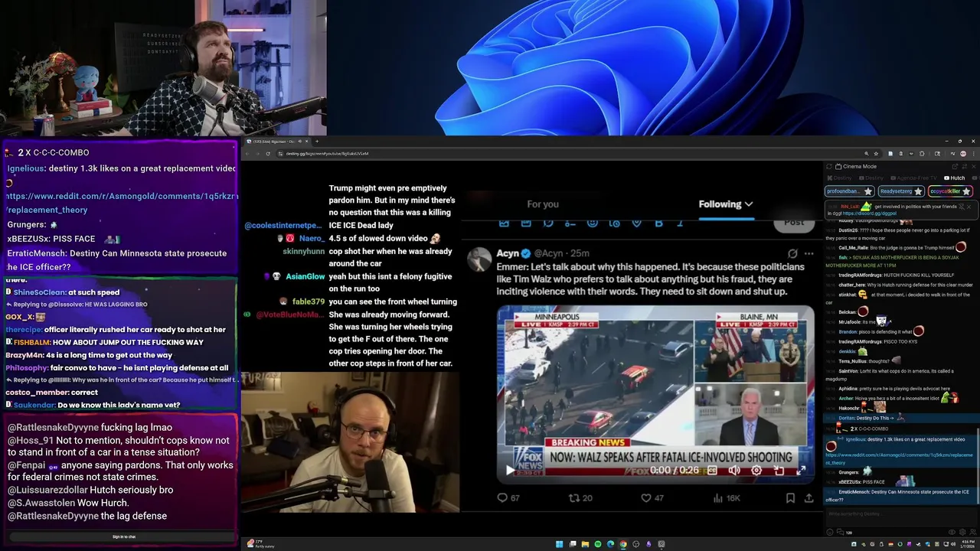980x551 pixels.
Task: Go back in the browser
Action: point(249,153)
